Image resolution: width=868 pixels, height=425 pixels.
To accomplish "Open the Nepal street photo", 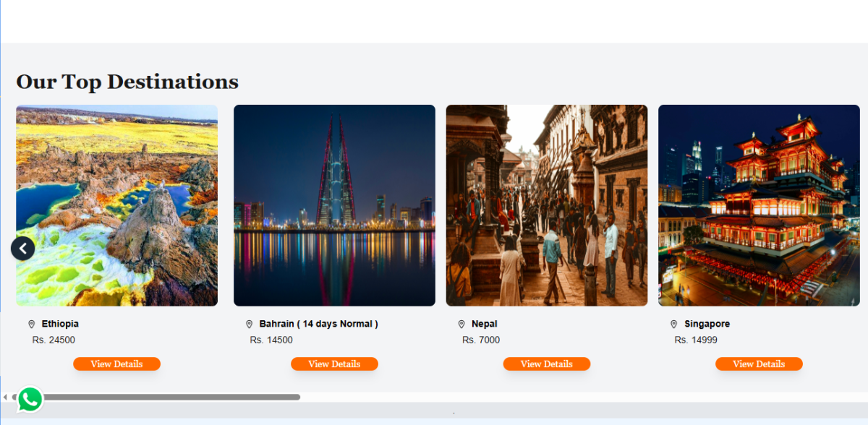I will tap(547, 205).
